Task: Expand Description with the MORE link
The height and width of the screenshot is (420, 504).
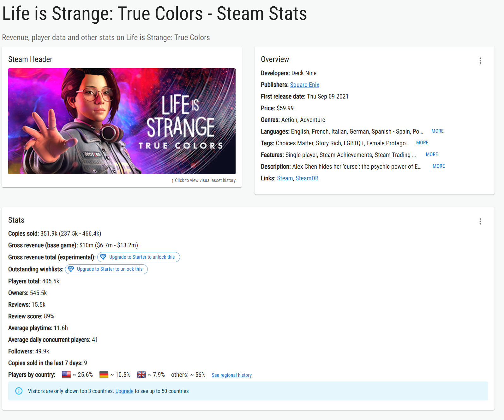Action: coord(439,166)
